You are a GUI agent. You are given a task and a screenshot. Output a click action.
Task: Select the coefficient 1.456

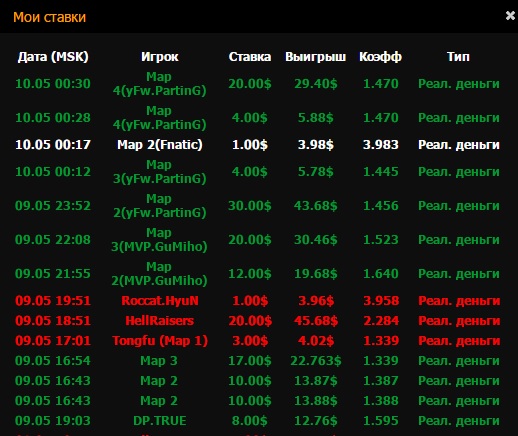pyautogui.click(x=380, y=206)
